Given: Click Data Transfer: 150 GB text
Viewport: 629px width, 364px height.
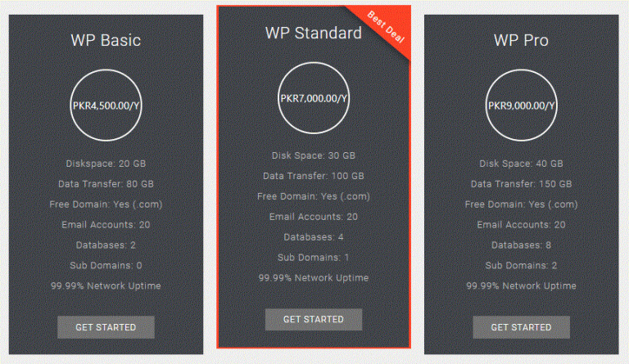Looking at the screenshot, I should [x=521, y=184].
